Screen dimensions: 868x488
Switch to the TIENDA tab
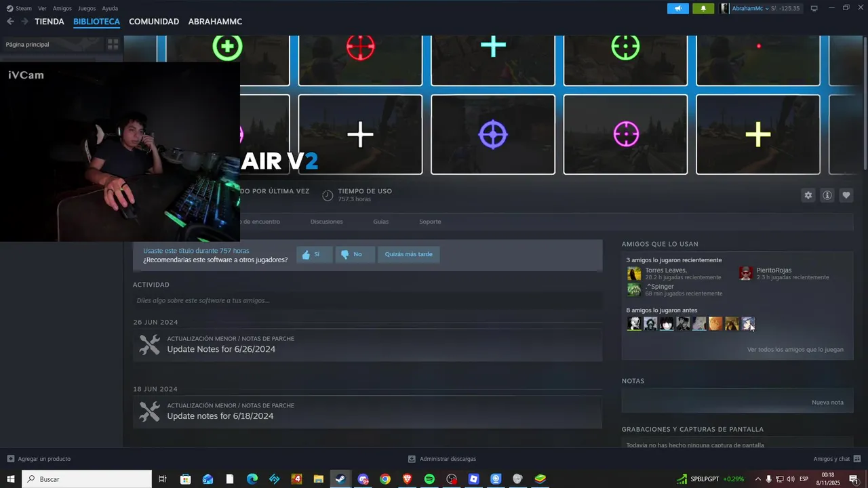click(50, 22)
